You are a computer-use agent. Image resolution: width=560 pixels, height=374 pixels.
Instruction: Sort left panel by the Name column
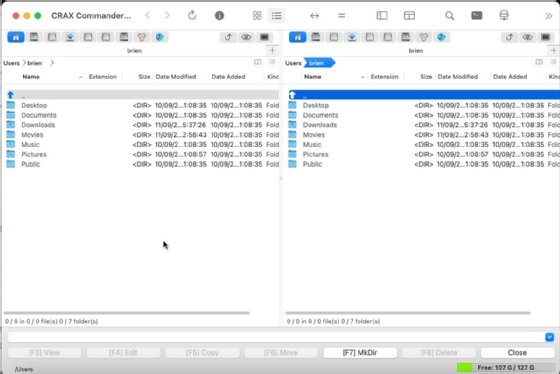coord(31,77)
